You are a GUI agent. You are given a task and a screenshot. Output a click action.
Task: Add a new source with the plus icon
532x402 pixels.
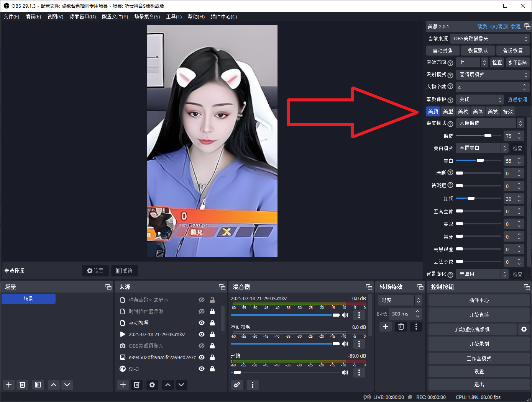click(123, 385)
